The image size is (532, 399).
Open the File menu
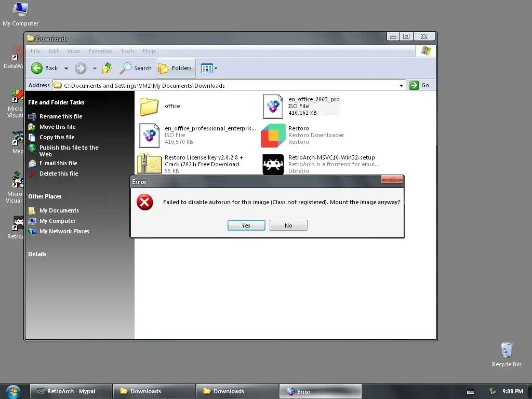tap(35, 51)
